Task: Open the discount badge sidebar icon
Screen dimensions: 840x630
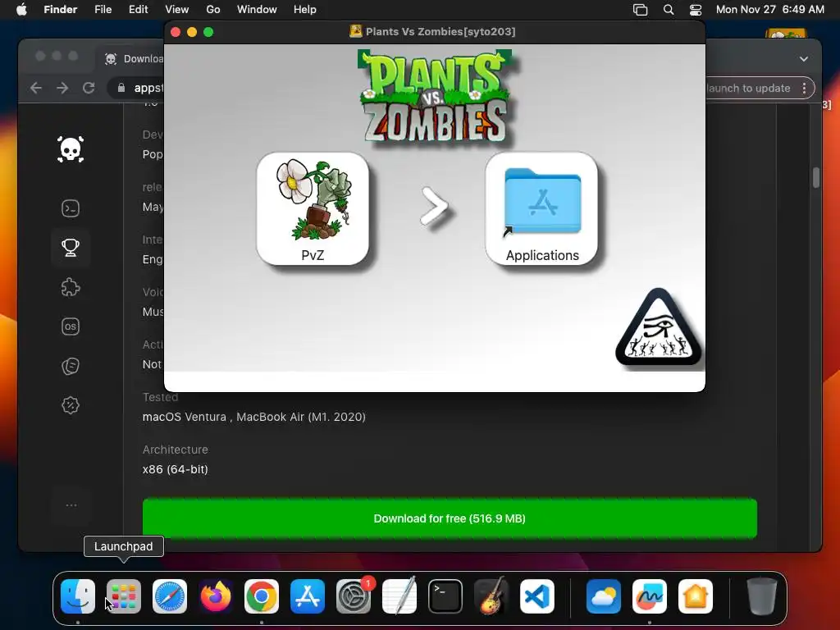Action: point(71,405)
